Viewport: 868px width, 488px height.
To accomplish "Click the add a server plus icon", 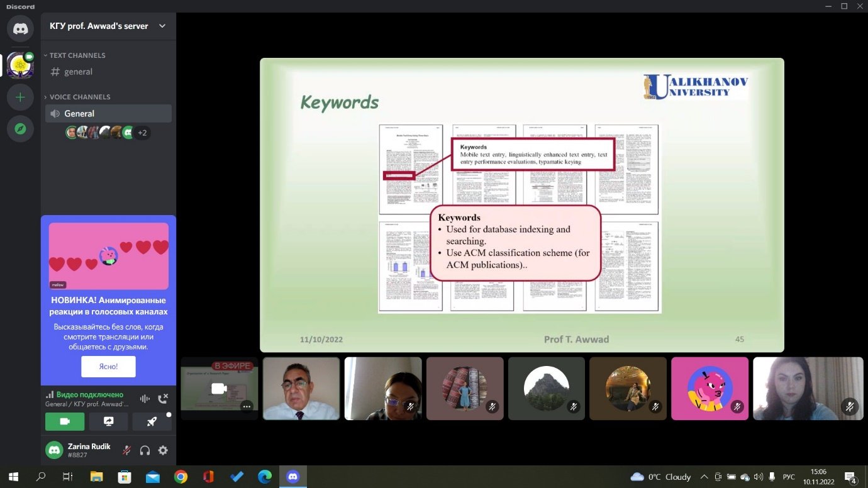I will tap(20, 97).
